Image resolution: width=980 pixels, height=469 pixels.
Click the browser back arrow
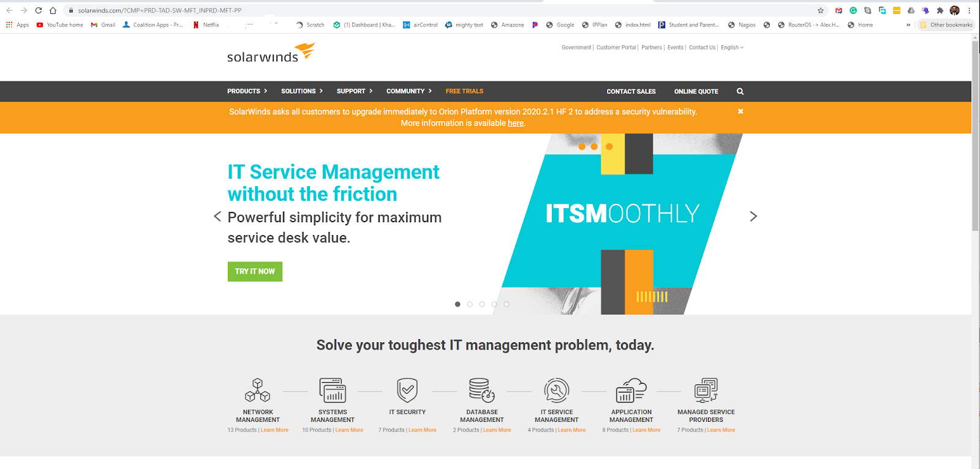tap(9, 10)
